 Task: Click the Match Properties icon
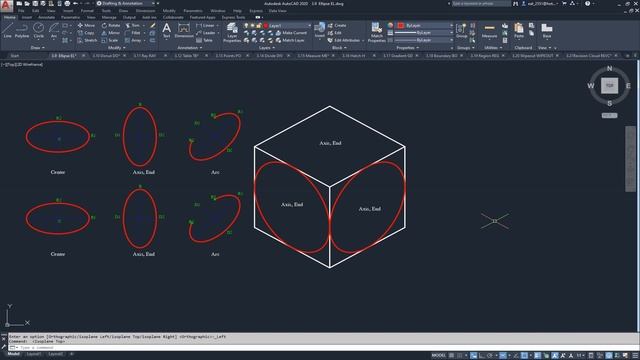376,32
